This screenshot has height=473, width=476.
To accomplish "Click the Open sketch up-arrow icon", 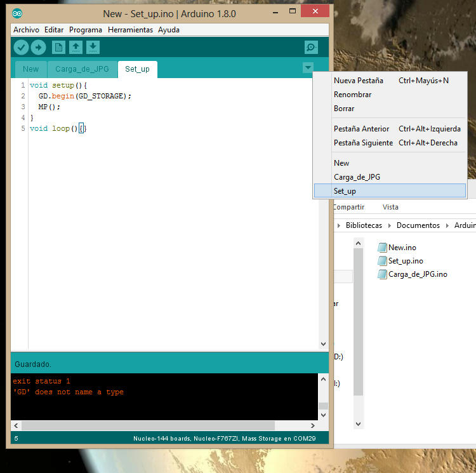I will (76, 48).
